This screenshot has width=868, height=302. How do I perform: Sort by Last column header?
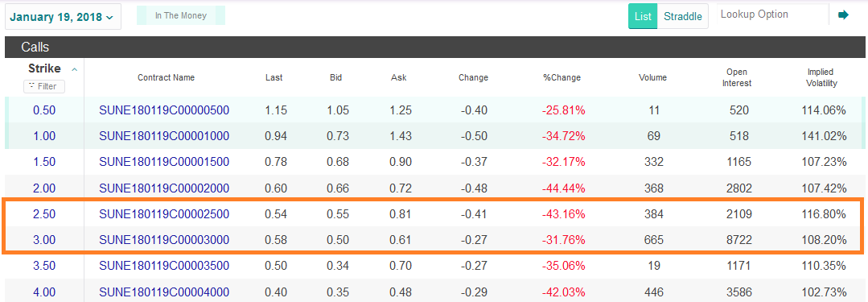click(x=274, y=77)
